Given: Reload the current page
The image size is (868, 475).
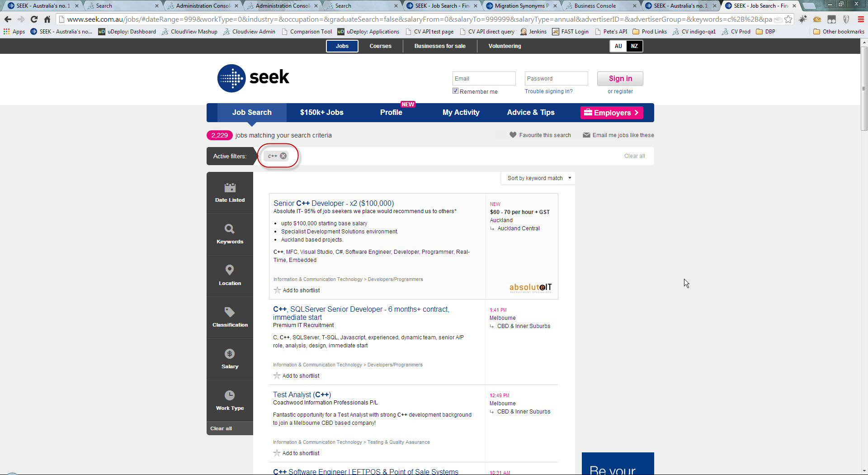Looking at the screenshot, I should click(x=34, y=19).
